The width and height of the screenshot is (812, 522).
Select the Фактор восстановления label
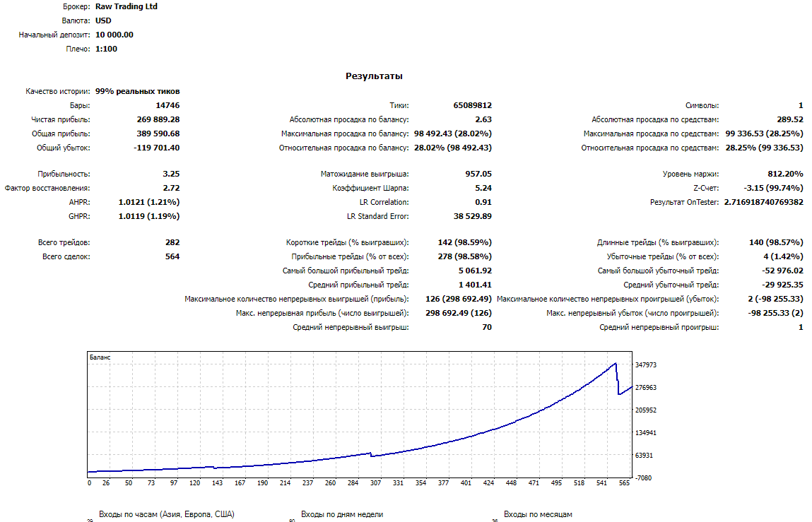pyautogui.click(x=47, y=188)
